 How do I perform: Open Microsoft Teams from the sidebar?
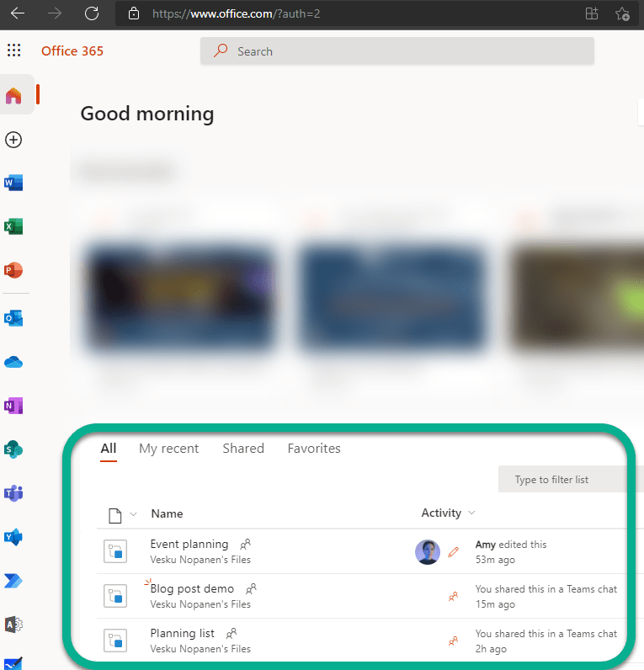(13, 493)
